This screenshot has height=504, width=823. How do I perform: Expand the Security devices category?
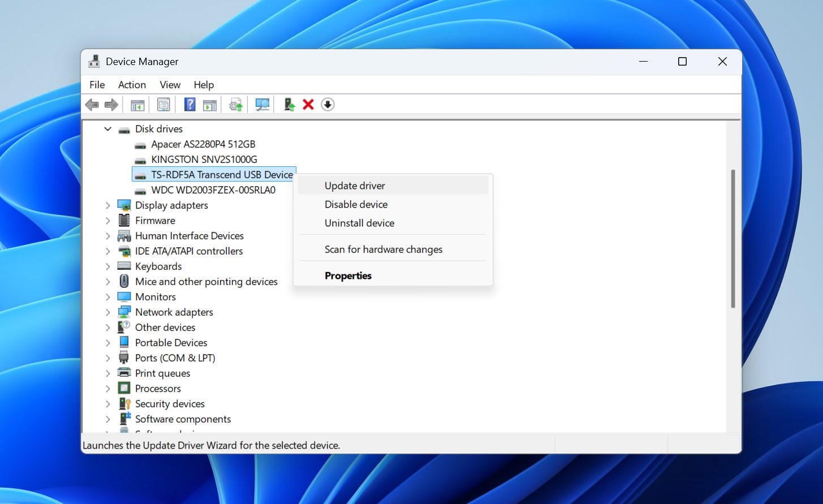[107, 404]
